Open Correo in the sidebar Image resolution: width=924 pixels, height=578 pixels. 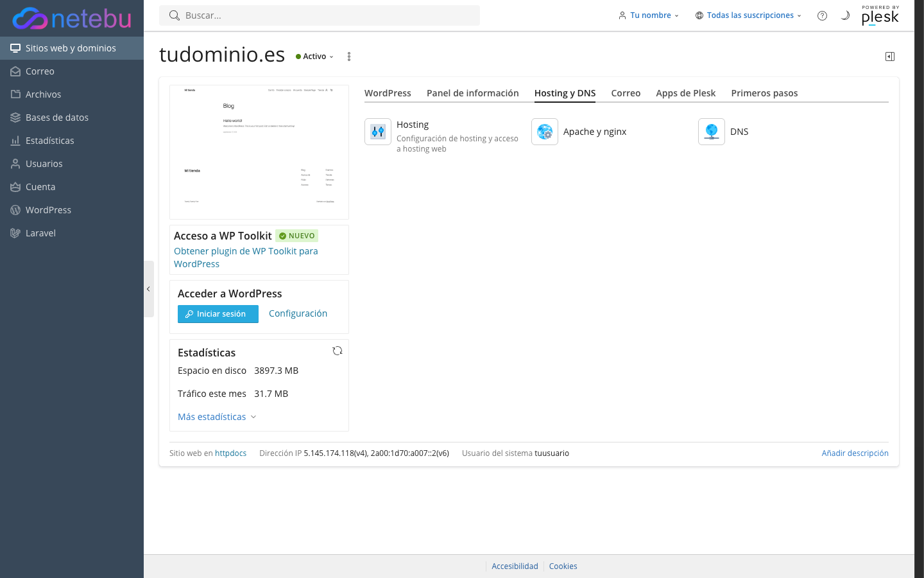[x=72, y=71]
